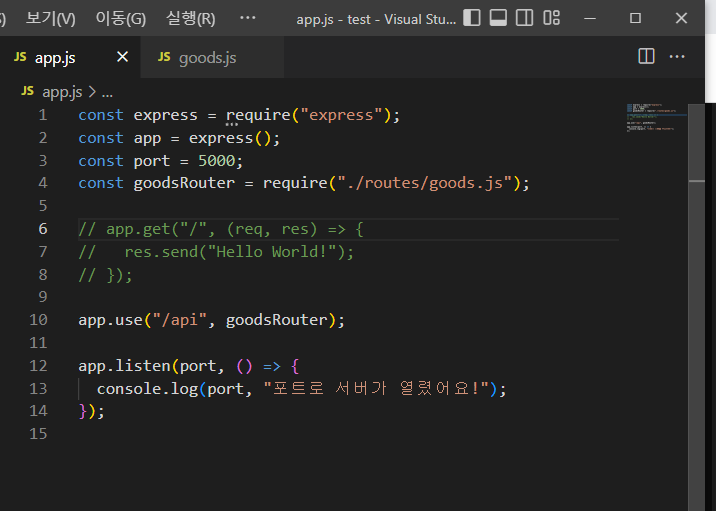Click the JS icon on goods.js tab
716x511 pixels.
coord(164,57)
